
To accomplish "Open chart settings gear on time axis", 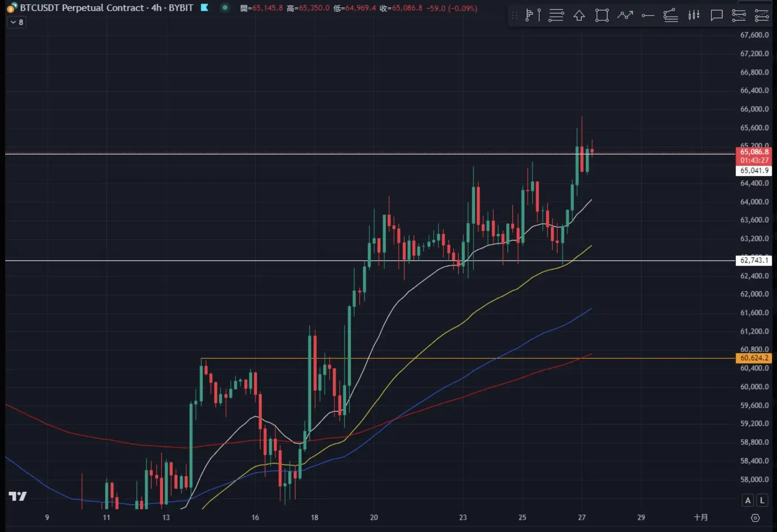I will click(x=755, y=518).
